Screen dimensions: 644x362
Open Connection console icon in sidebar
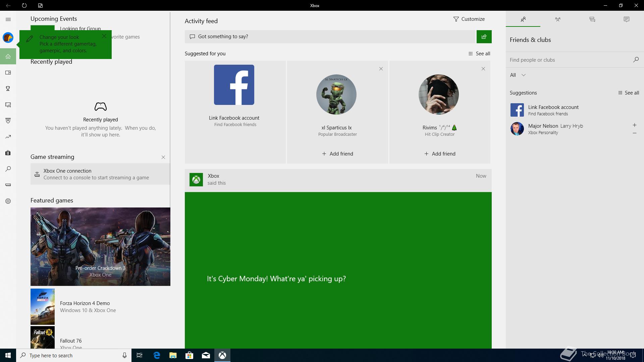pos(8,185)
